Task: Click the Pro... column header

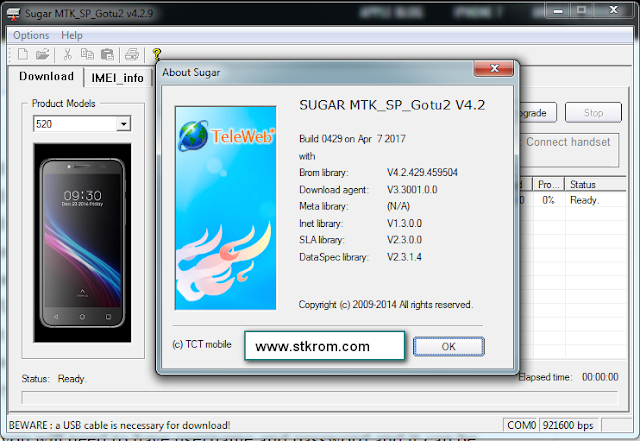Action: coord(548,185)
